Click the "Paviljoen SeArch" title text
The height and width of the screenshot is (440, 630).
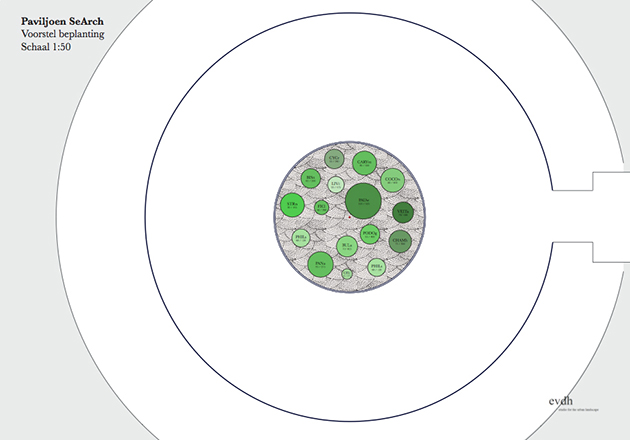[62, 20]
